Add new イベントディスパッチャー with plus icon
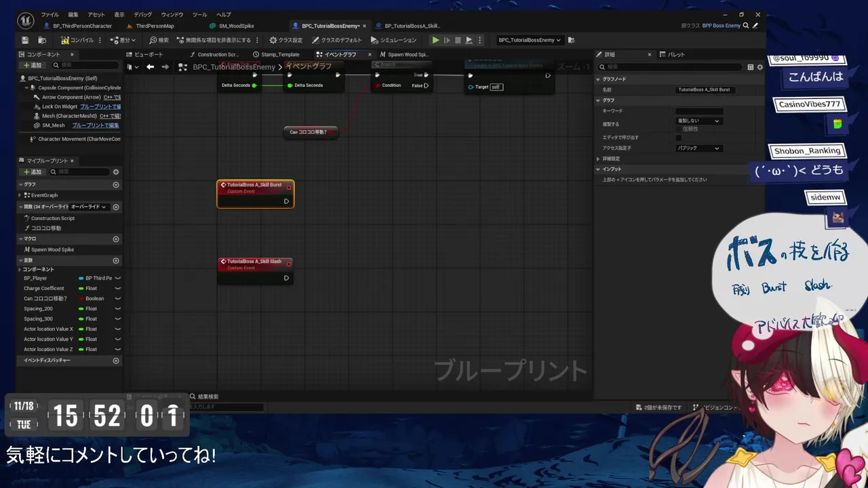Screen dimensions: 868x488 [116, 361]
